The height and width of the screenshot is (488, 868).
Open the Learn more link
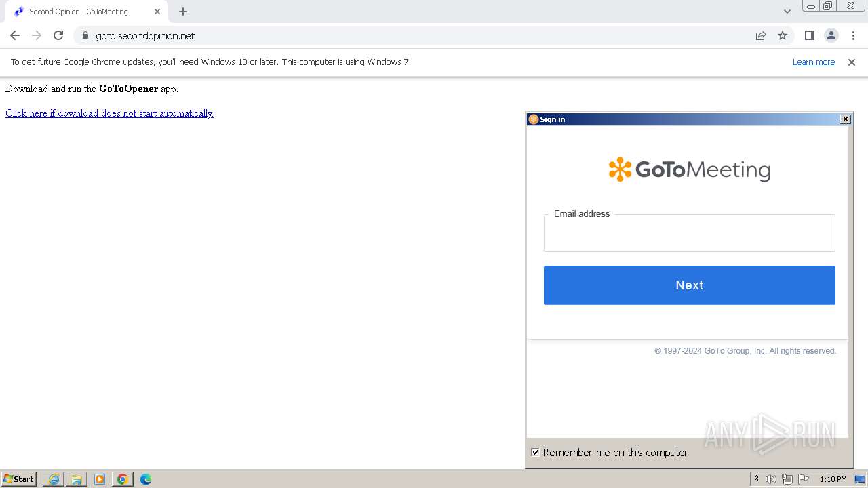point(814,62)
